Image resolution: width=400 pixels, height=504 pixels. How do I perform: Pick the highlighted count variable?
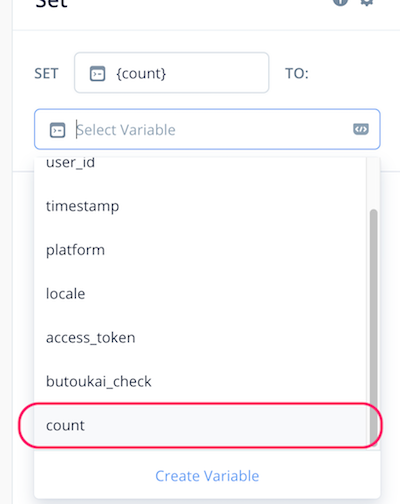(200, 425)
